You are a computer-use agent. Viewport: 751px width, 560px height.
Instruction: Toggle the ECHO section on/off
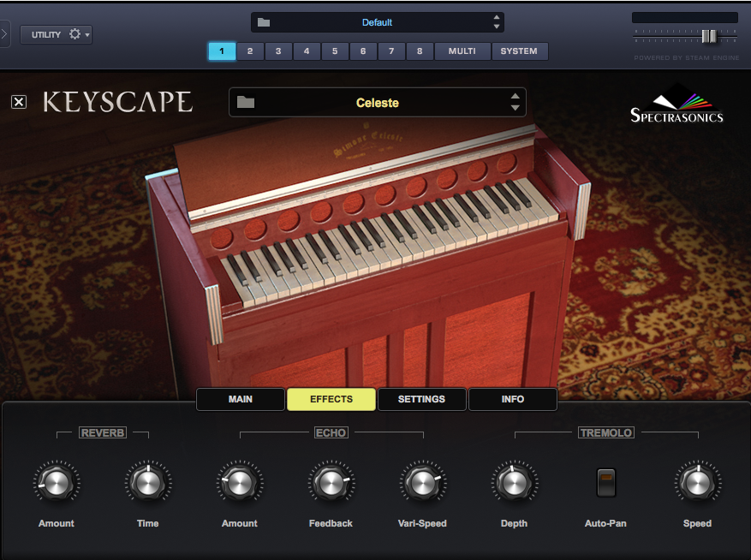point(331,432)
